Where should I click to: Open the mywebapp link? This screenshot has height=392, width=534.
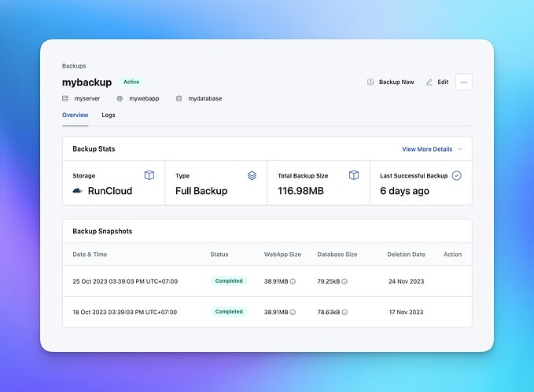144,98
